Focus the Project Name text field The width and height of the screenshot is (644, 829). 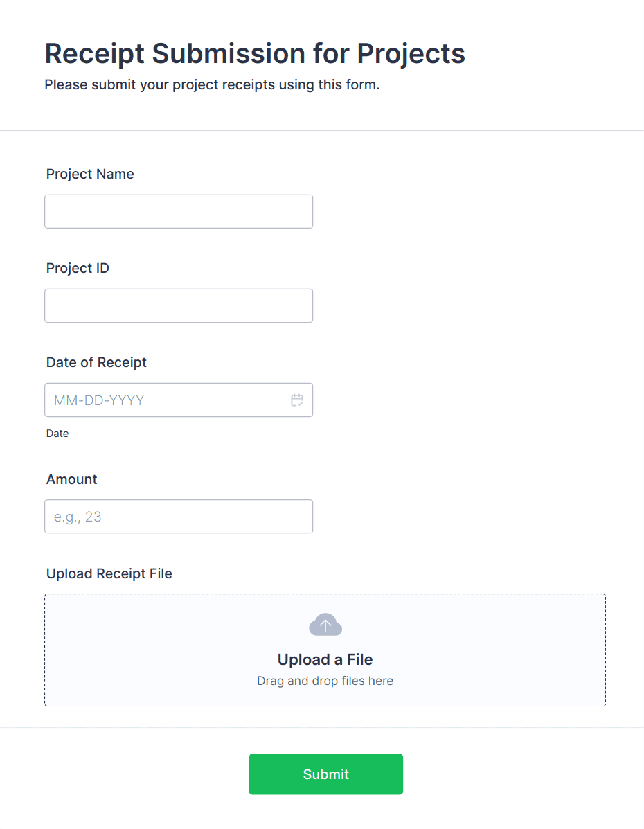(x=179, y=211)
